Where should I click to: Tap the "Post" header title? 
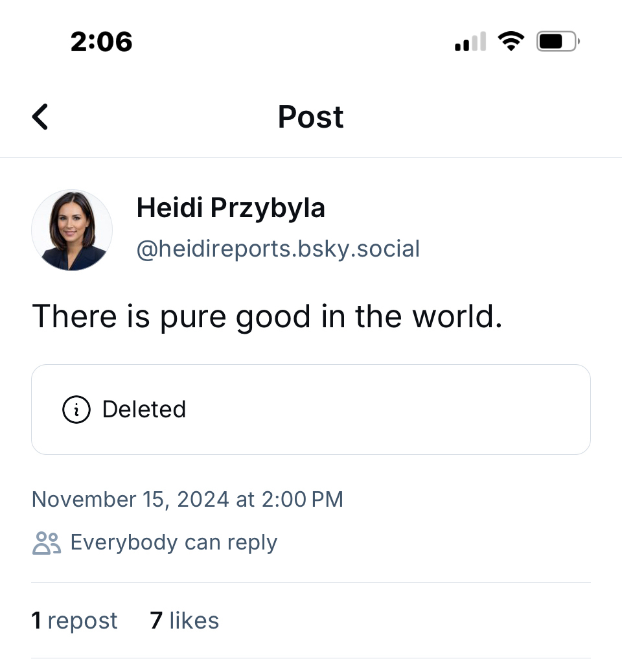pos(310,117)
